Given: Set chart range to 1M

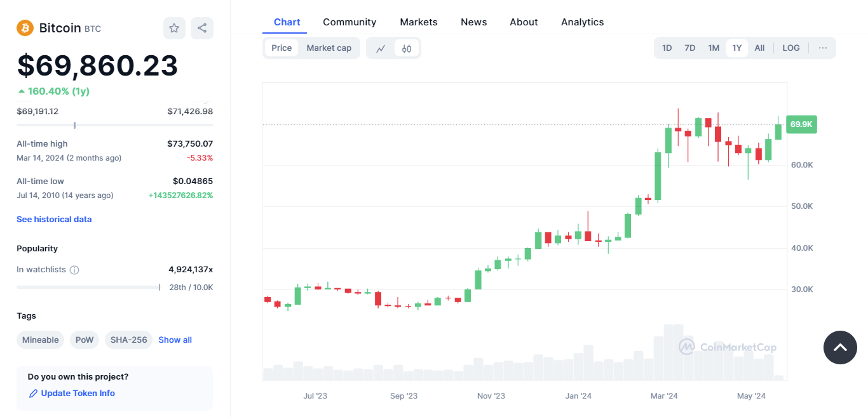Looking at the screenshot, I should (x=714, y=48).
